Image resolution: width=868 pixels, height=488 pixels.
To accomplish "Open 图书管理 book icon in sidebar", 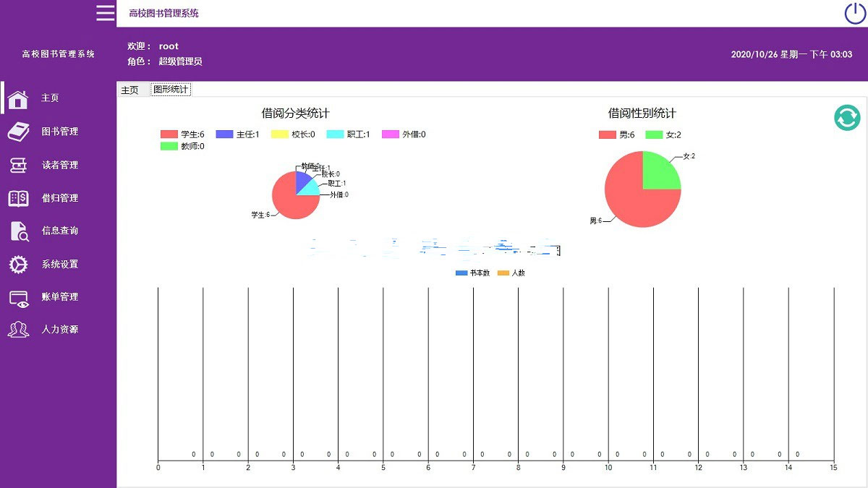I will (18, 132).
